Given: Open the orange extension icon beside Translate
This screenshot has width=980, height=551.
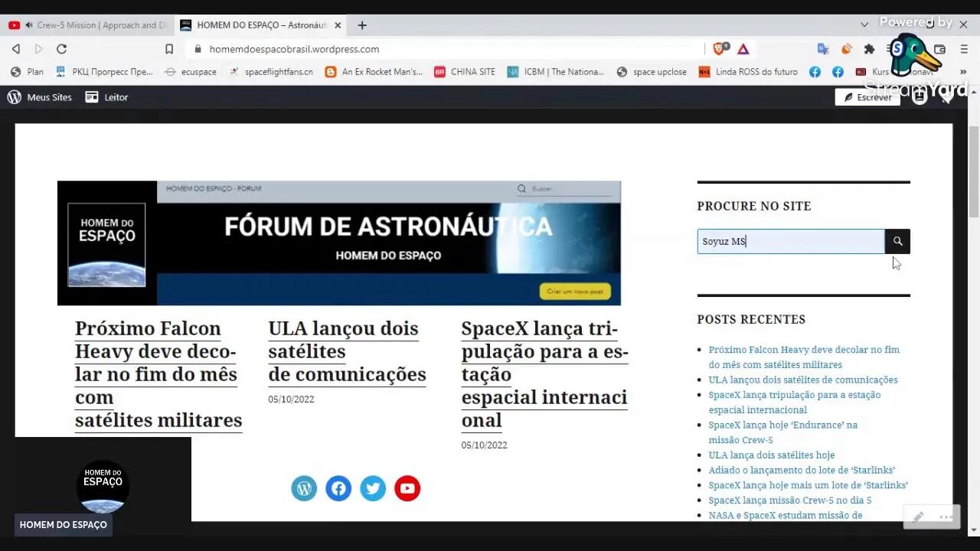Looking at the screenshot, I should point(847,49).
